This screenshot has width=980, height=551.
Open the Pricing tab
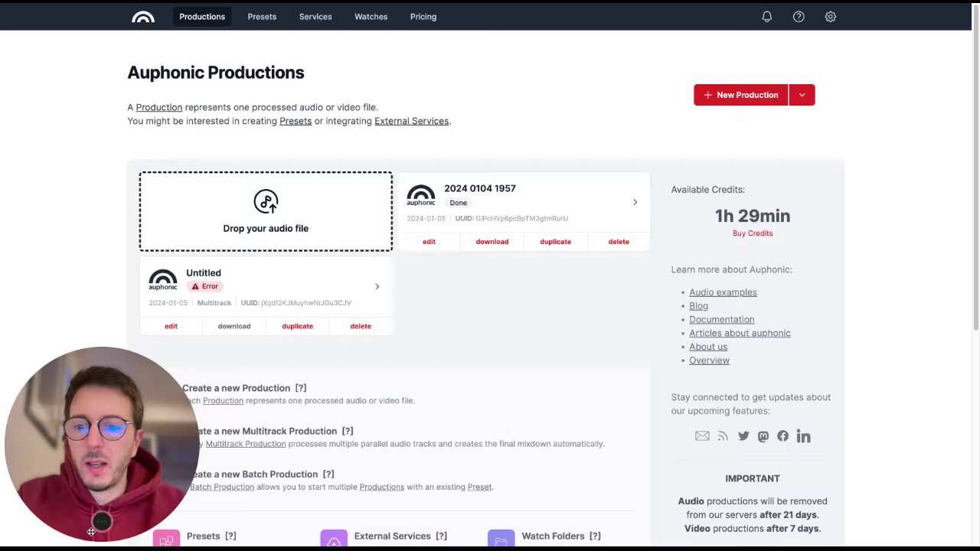point(423,17)
